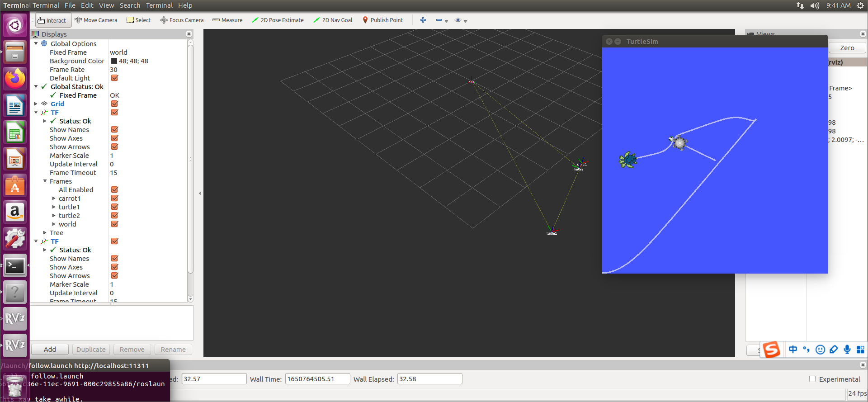Collapse the Frames tree node
868x402 pixels.
(x=45, y=181)
